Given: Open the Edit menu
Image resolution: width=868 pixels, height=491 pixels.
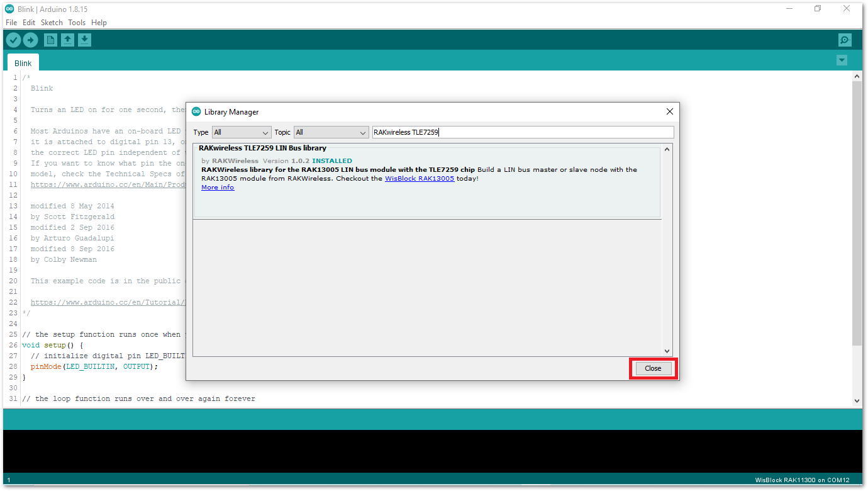Looking at the screenshot, I should click(29, 23).
